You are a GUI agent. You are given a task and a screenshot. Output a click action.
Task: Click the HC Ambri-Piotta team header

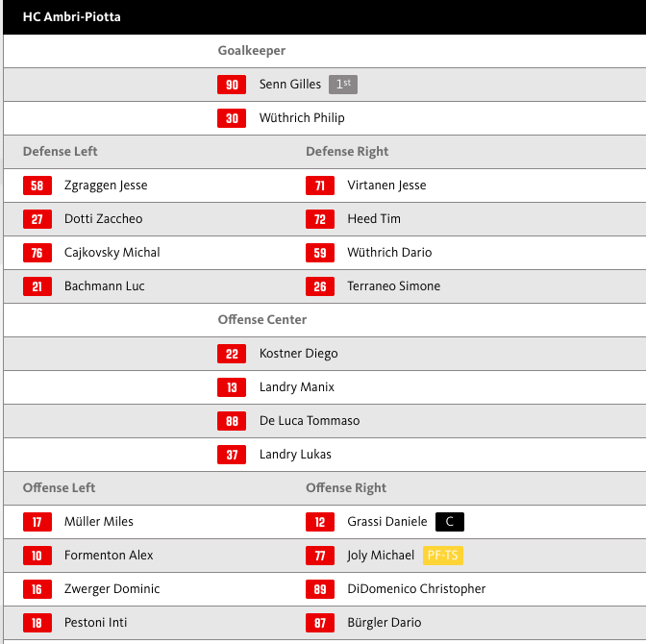pyautogui.click(x=72, y=17)
